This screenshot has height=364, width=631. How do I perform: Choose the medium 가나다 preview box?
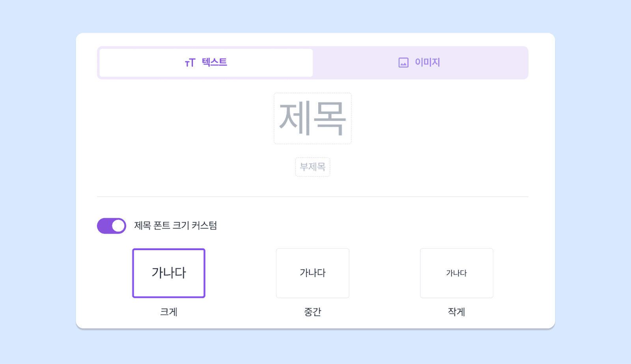tap(313, 273)
